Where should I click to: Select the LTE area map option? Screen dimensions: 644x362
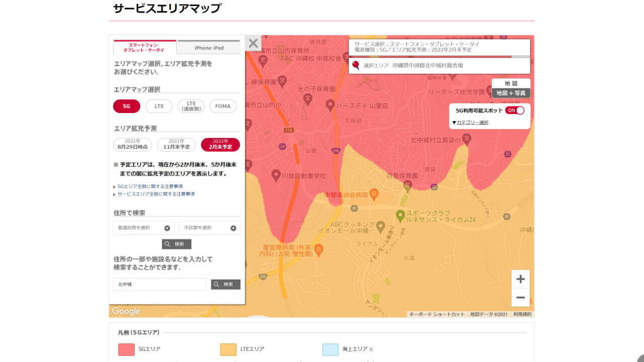click(158, 106)
